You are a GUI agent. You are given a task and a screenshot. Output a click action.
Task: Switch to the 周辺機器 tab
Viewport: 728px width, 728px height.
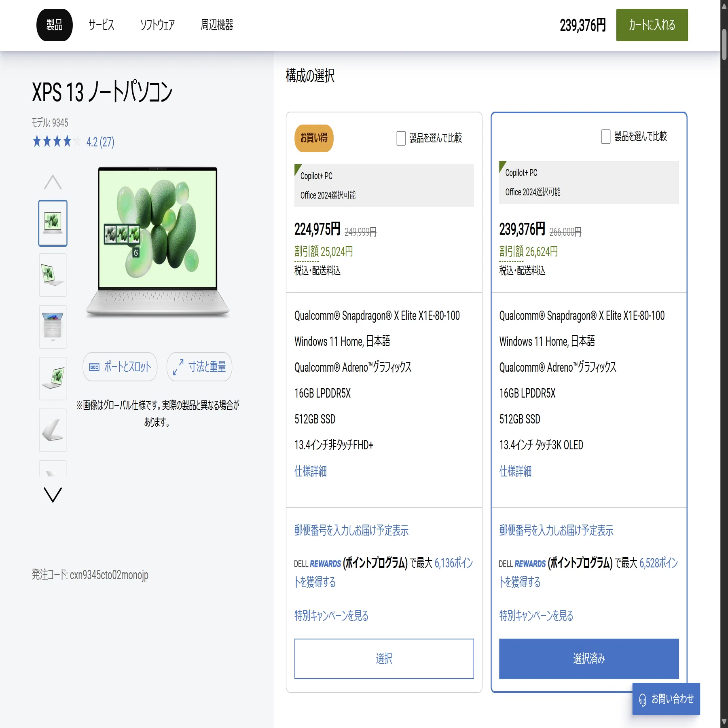[x=217, y=25]
